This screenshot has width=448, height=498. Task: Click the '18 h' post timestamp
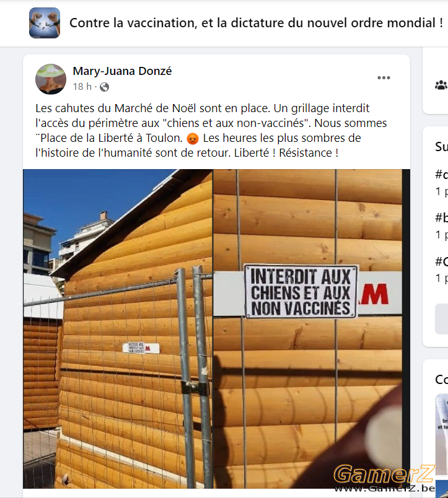[82, 87]
